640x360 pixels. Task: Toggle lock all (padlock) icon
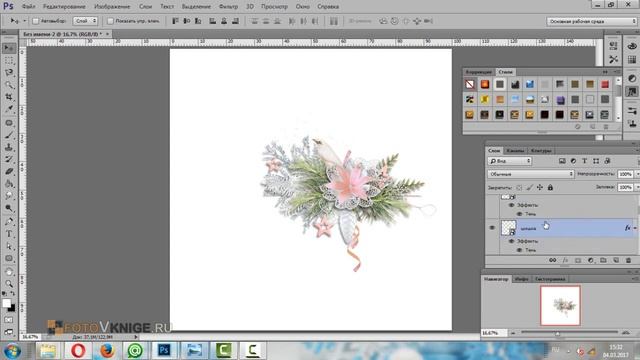pyautogui.click(x=550, y=187)
